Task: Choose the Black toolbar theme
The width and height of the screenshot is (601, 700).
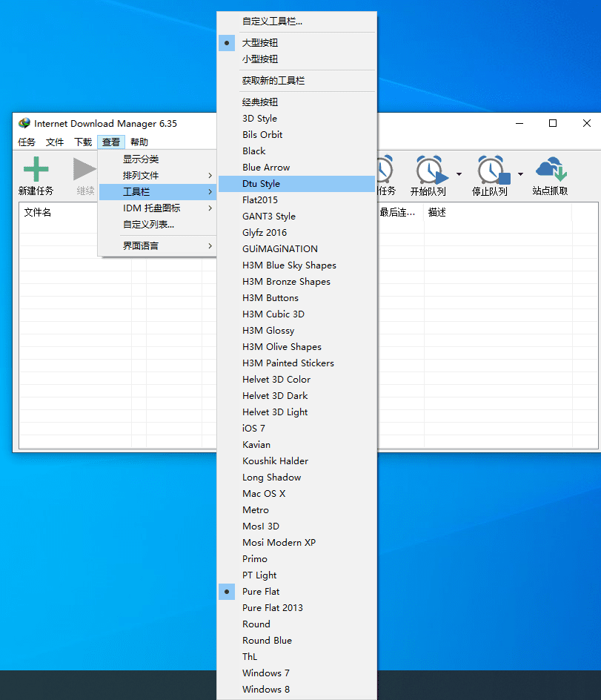Action: coord(296,151)
